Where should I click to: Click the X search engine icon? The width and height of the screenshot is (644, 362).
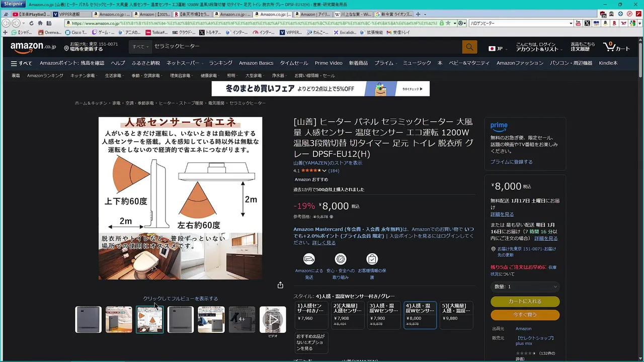587,23
